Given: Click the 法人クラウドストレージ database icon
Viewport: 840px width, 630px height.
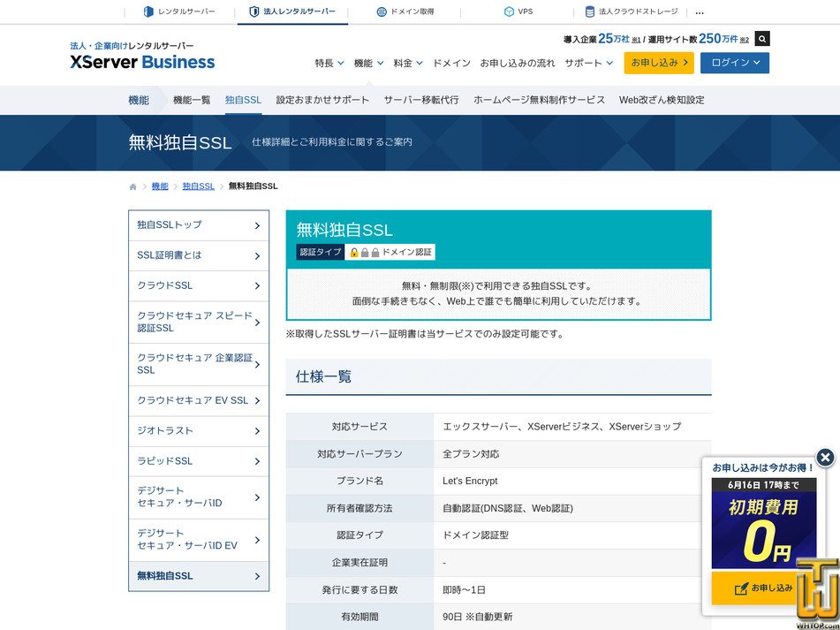Looking at the screenshot, I should pyautogui.click(x=589, y=11).
